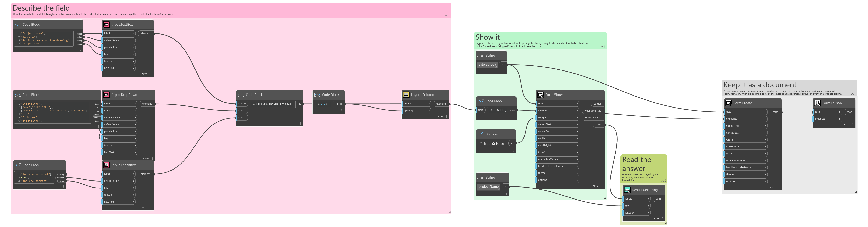Collapse the "Show it" group
Viewport: 868px width, 227px height.
point(602,47)
